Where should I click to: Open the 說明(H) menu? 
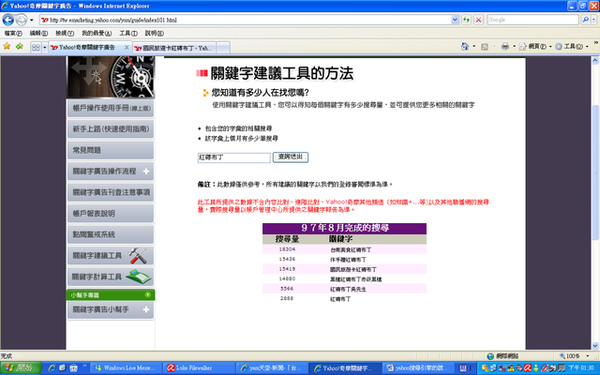click(154, 33)
